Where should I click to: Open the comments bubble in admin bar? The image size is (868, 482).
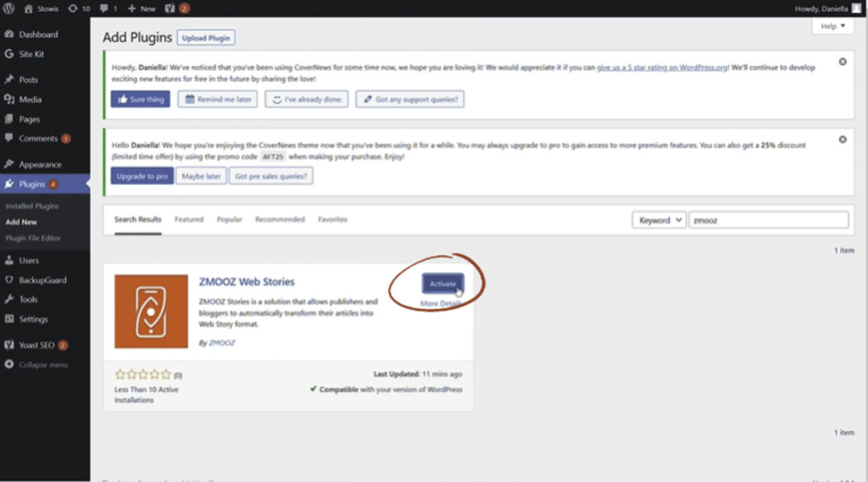[x=108, y=8]
